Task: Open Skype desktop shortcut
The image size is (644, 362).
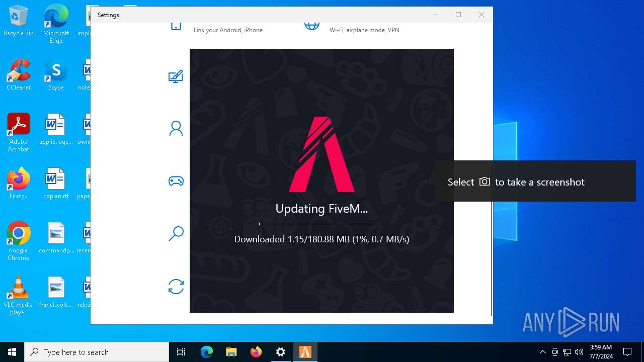Action: (56, 75)
